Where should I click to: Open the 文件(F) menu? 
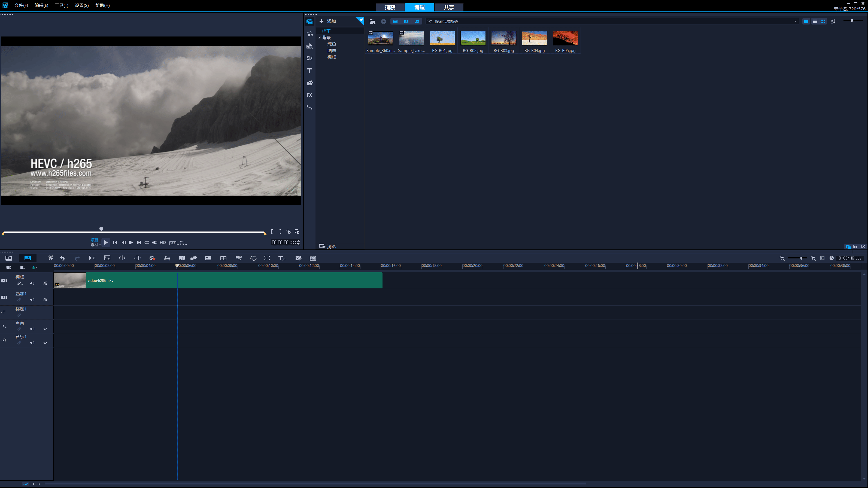(21, 5)
